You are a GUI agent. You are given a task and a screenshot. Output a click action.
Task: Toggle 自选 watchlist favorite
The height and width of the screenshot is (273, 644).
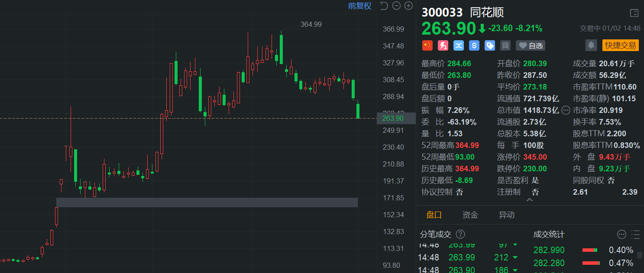pos(531,45)
